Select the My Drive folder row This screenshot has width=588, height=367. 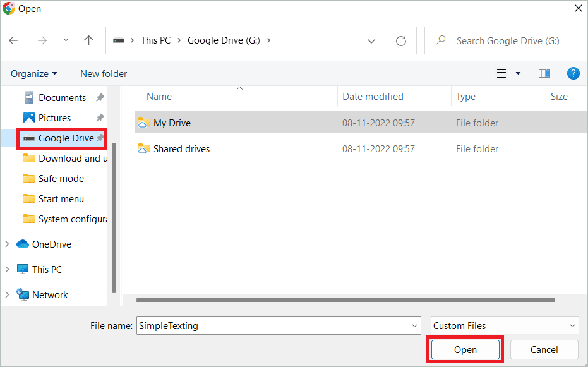[x=361, y=123]
